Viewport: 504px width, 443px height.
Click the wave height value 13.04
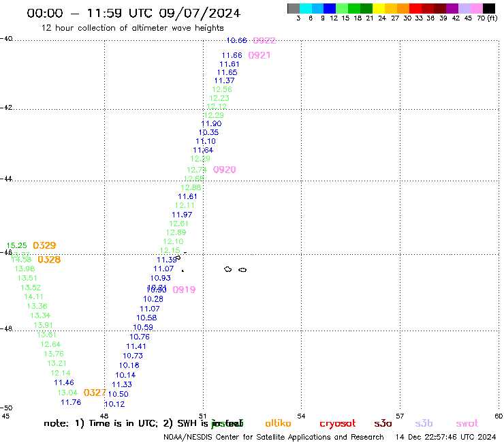coord(67,393)
